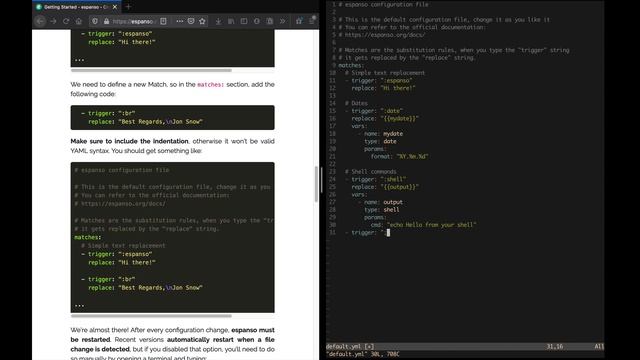The width and height of the screenshot is (640, 360).
Task: Click "# Dates" comment in editor
Action: click(x=356, y=103)
